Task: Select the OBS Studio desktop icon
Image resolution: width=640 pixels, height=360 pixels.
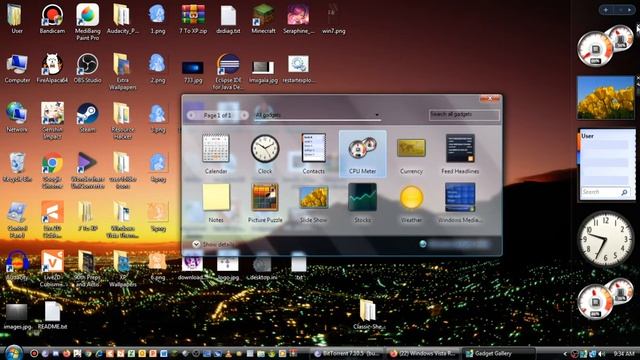Action: [x=87, y=68]
